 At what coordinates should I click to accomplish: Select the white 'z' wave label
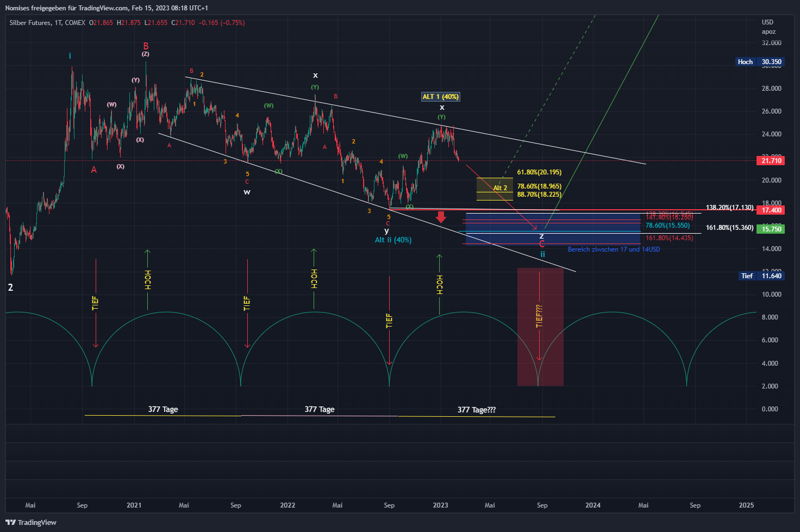click(541, 236)
